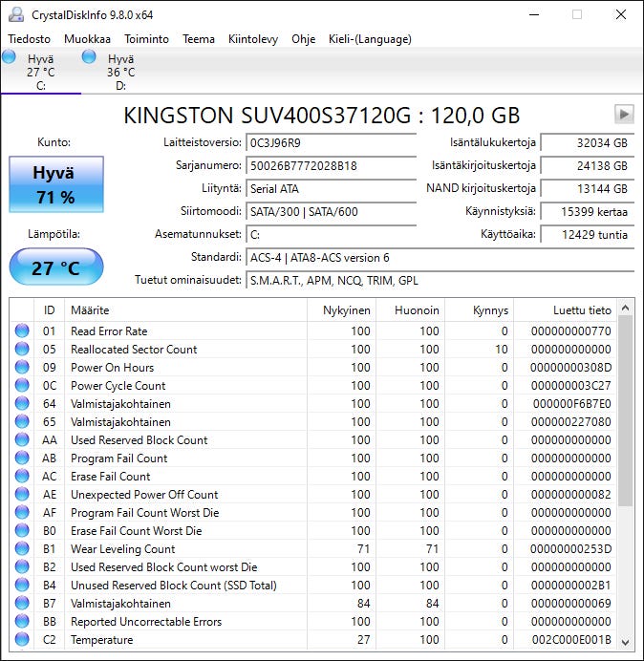
Task: Click the scroll down arrow in attribute list
Action: 626,642
